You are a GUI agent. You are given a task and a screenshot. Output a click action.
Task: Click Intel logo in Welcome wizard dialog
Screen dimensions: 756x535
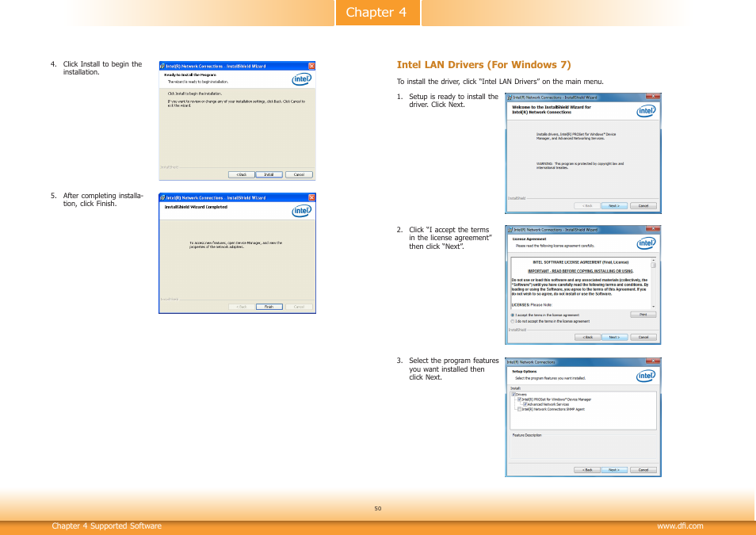(x=646, y=112)
